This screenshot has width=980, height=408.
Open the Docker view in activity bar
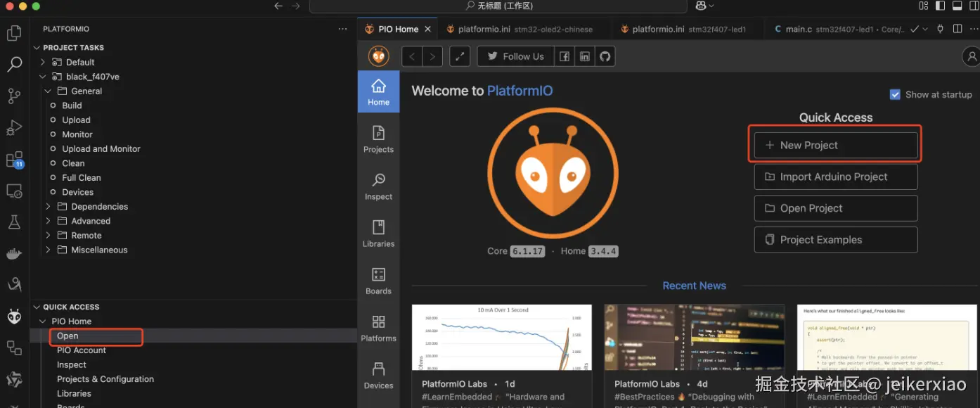click(14, 253)
